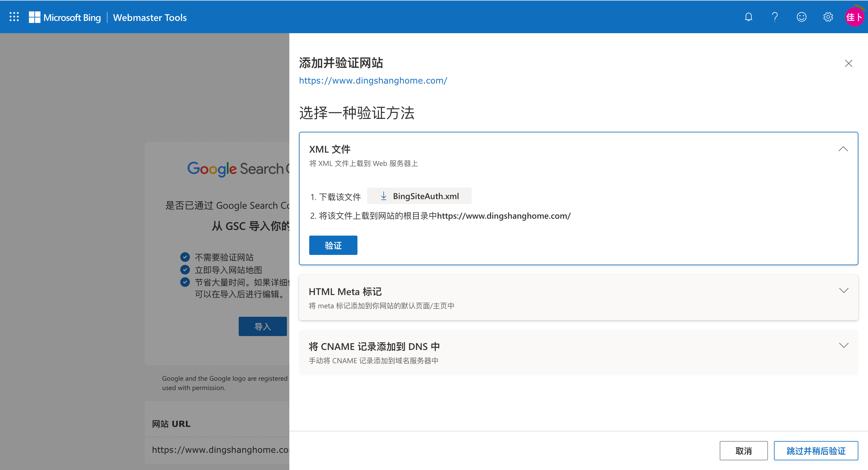Close the add and verify site panel

point(848,63)
